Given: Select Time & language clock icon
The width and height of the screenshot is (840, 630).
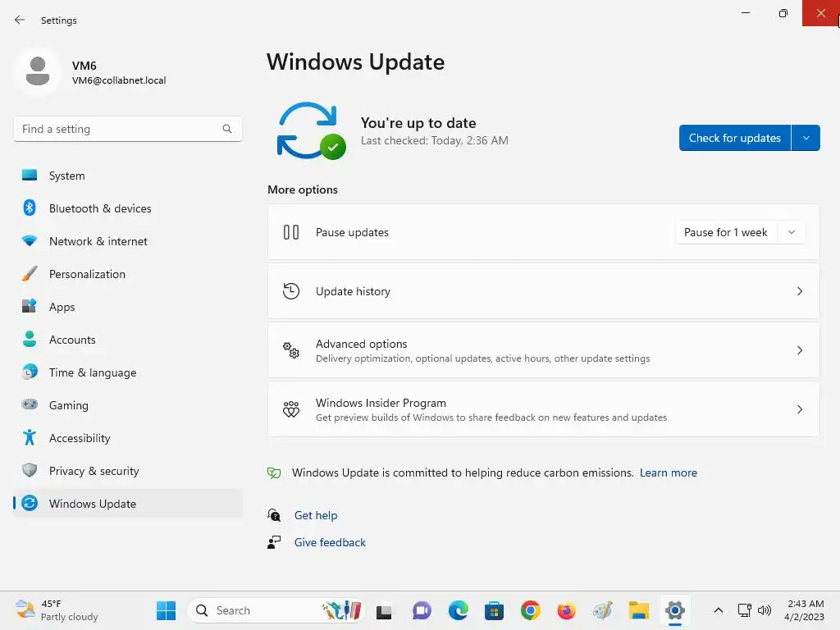Looking at the screenshot, I should coord(30,372).
